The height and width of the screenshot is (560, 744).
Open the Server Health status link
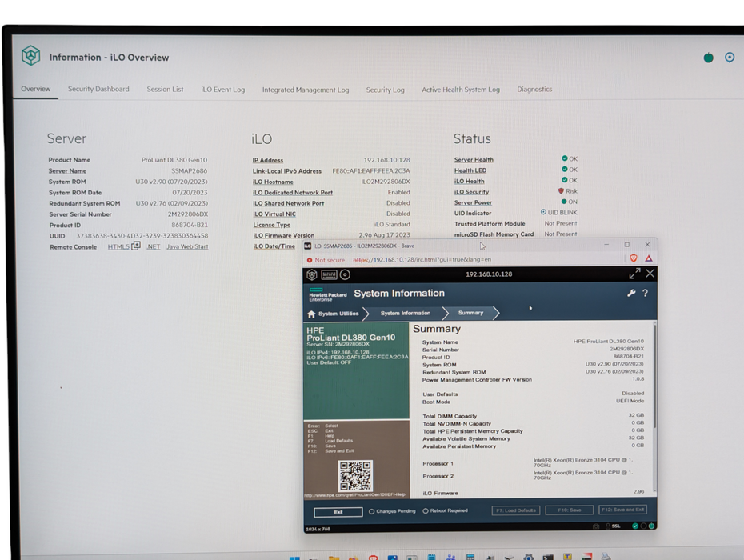[474, 160]
